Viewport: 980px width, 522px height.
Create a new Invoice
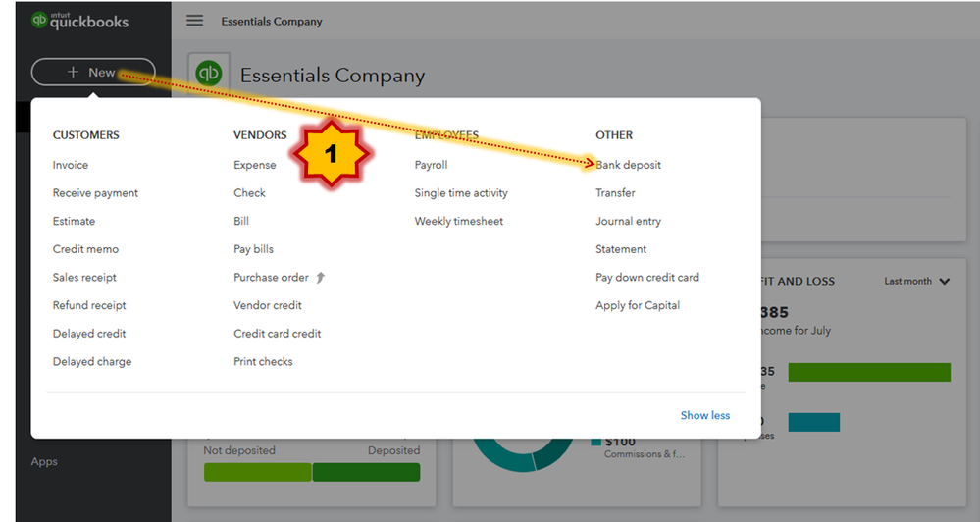coord(71,165)
